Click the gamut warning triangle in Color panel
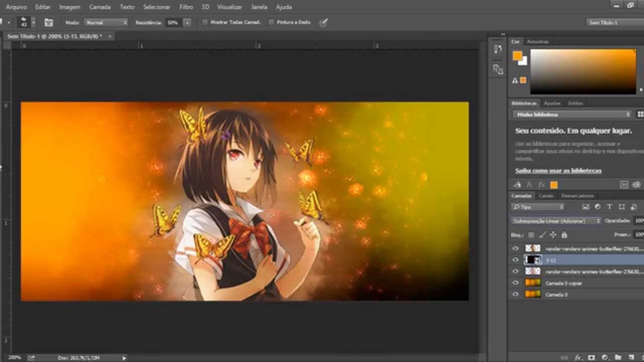This screenshot has height=362, width=644. point(515,80)
